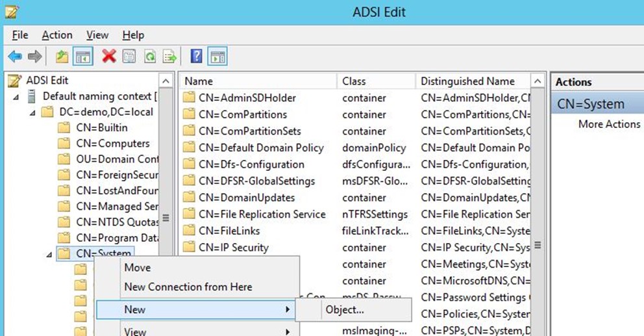The height and width of the screenshot is (336, 644).
Task: Open the File menu
Action: pos(20,35)
